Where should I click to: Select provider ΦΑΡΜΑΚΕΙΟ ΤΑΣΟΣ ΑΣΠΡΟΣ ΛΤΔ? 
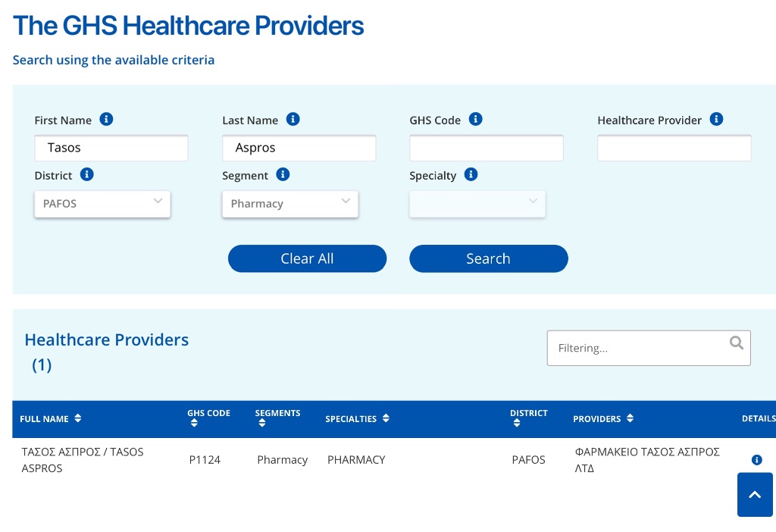pos(647,460)
